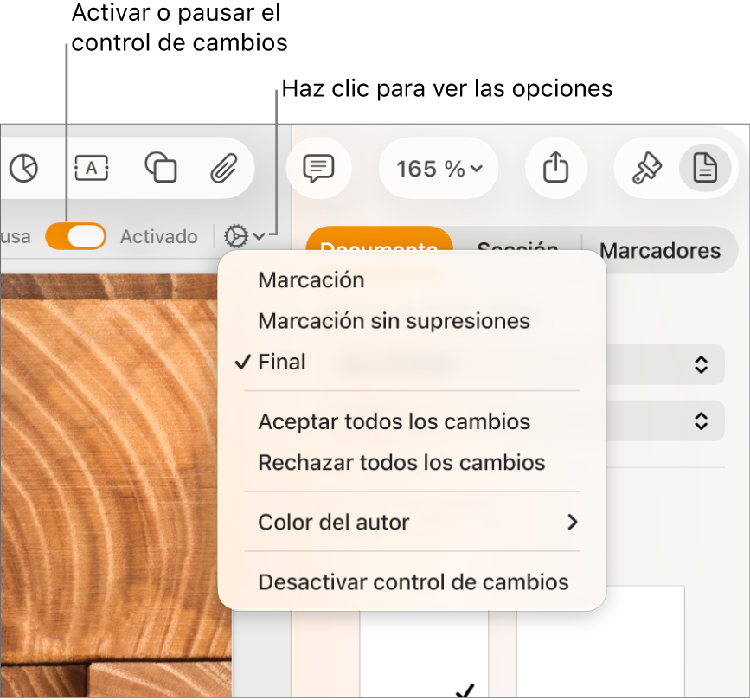Toggle the Document sidebar icon

pyautogui.click(x=705, y=168)
